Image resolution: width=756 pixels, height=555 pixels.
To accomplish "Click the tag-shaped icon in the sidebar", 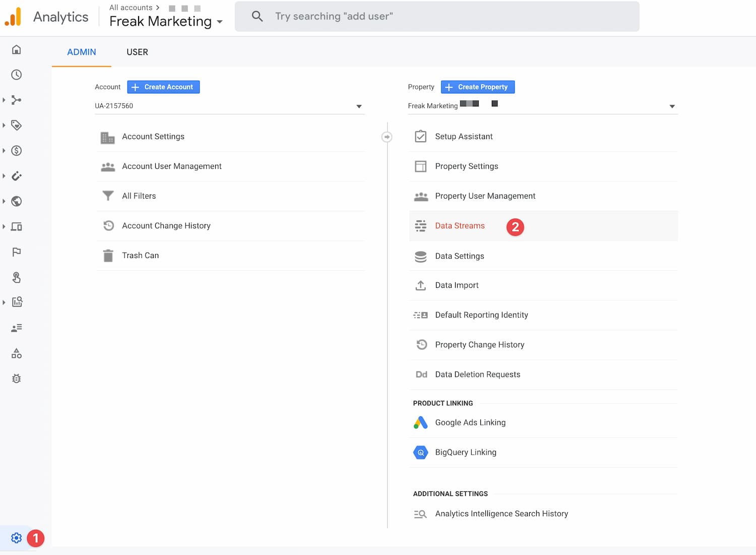I will (x=17, y=125).
